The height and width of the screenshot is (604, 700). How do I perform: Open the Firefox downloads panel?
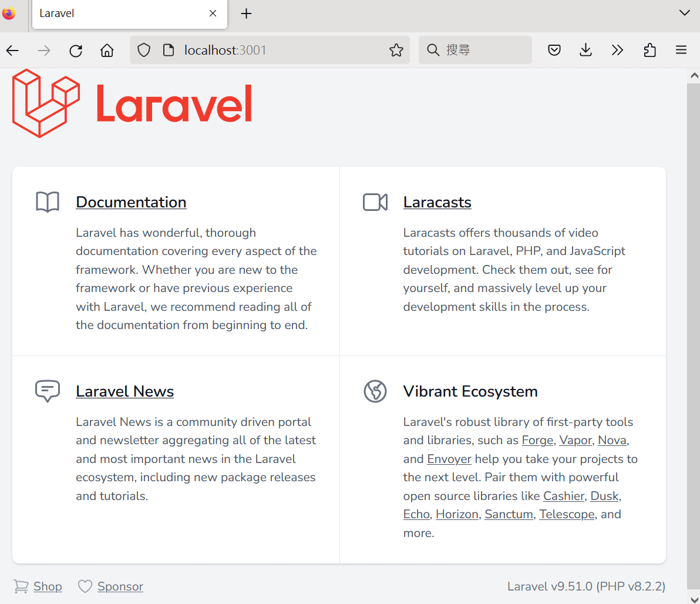585,50
